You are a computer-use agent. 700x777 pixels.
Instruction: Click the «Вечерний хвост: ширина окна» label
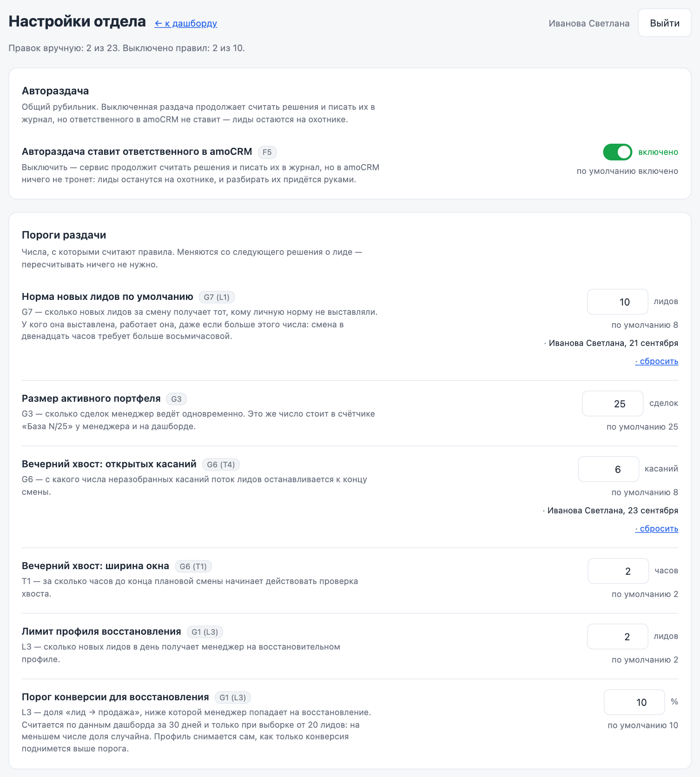coord(95,566)
